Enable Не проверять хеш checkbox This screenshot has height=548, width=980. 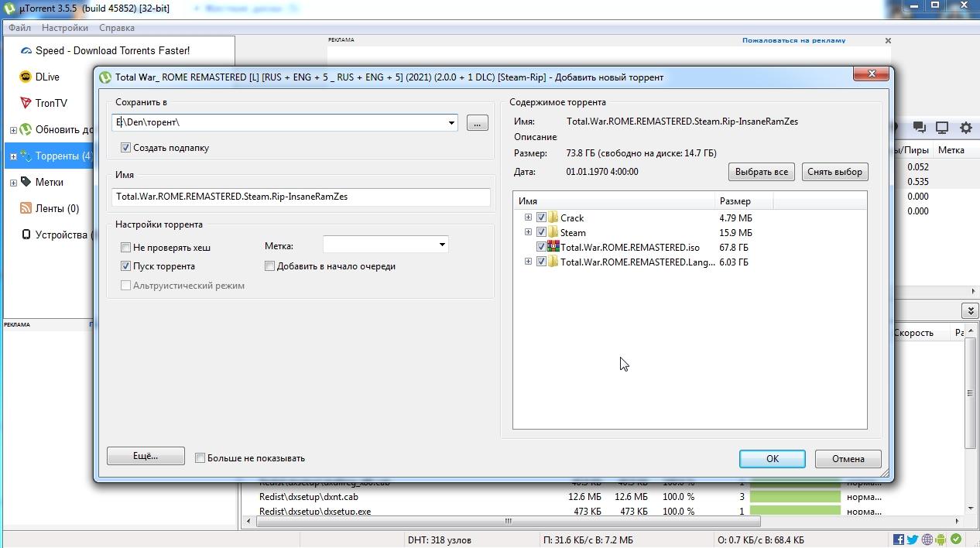pos(125,248)
